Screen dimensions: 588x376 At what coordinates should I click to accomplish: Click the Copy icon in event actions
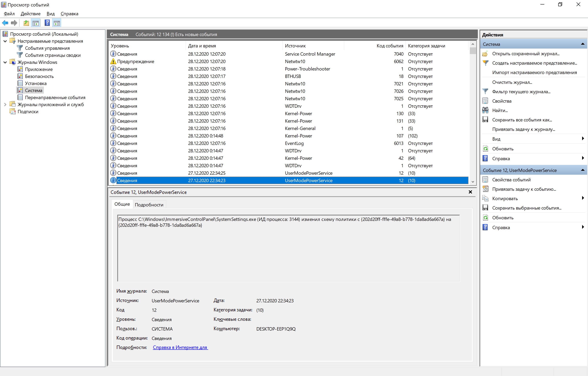485,199
